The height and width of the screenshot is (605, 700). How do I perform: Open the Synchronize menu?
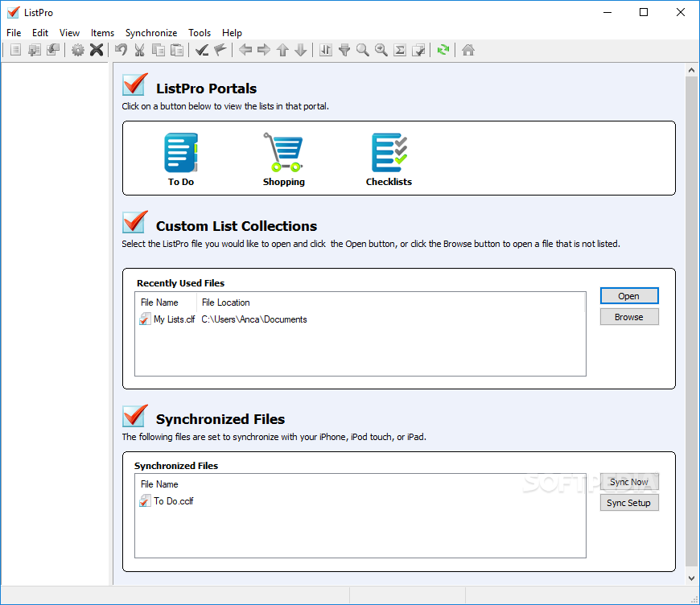pyautogui.click(x=151, y=33)
